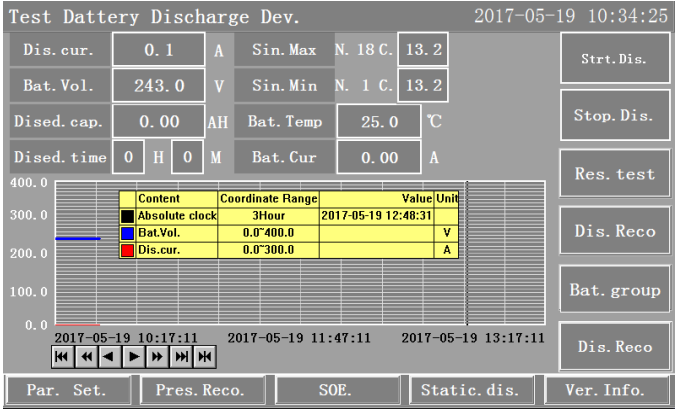
Task: Open the Bat. group screen
Action: coord(614,290)
